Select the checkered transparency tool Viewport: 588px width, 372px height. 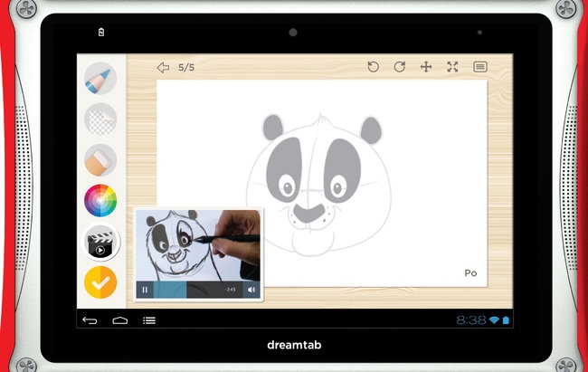(x=100, y=120)
